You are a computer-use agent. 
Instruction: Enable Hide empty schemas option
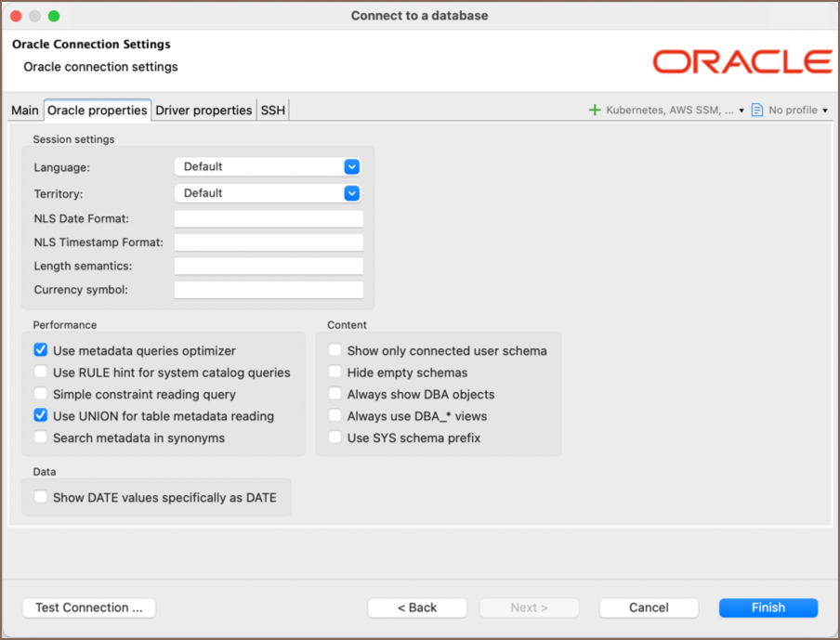[335, 372]
